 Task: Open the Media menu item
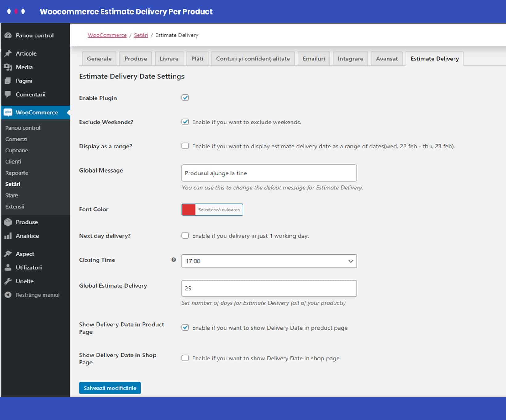(35, 67)
